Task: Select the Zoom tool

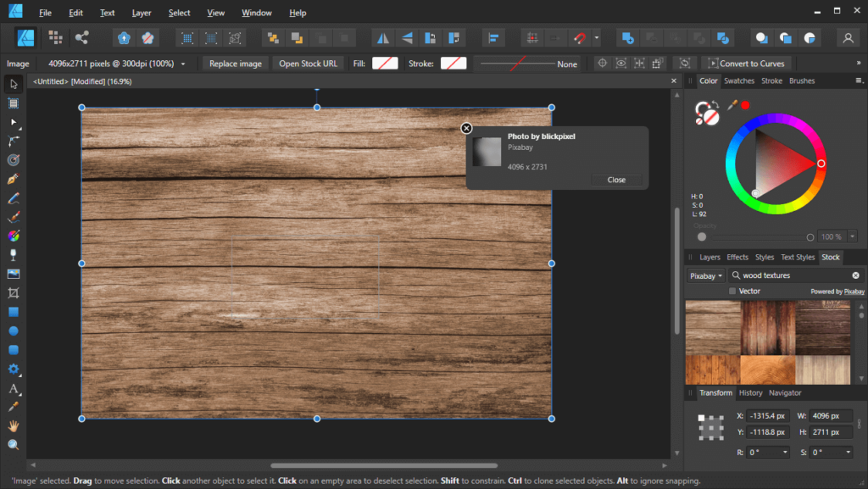Action: (13, 444)
